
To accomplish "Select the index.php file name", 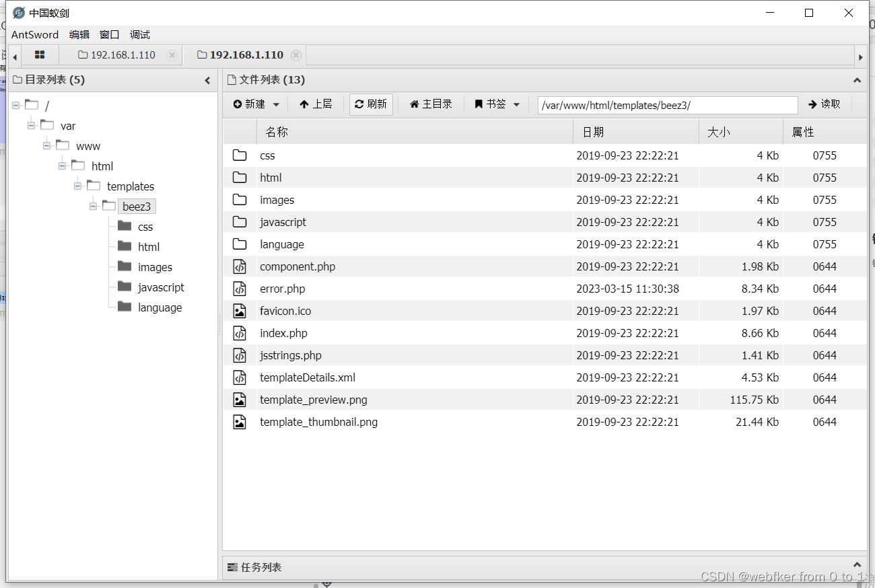I will (x=283, y=333).
